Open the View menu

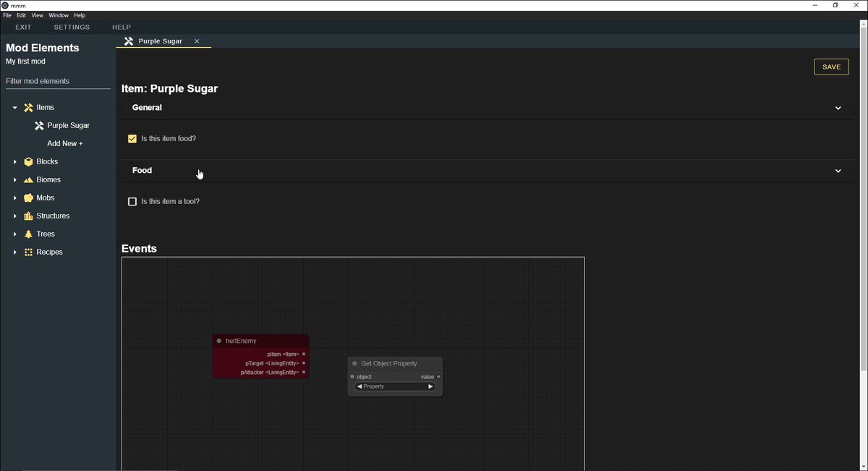(x=37, y=15)
